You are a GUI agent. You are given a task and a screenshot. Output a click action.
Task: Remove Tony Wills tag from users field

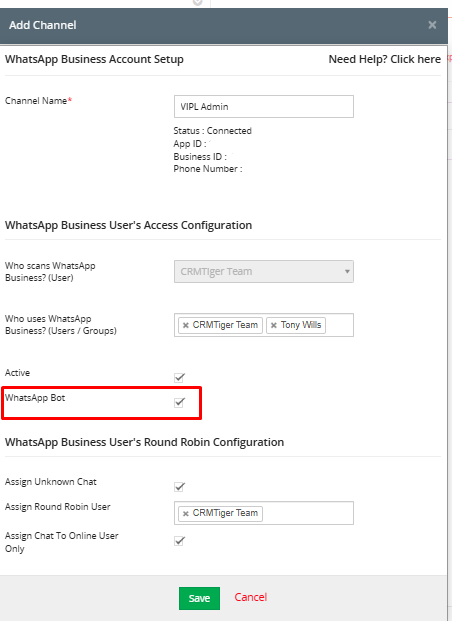point(273,325)
